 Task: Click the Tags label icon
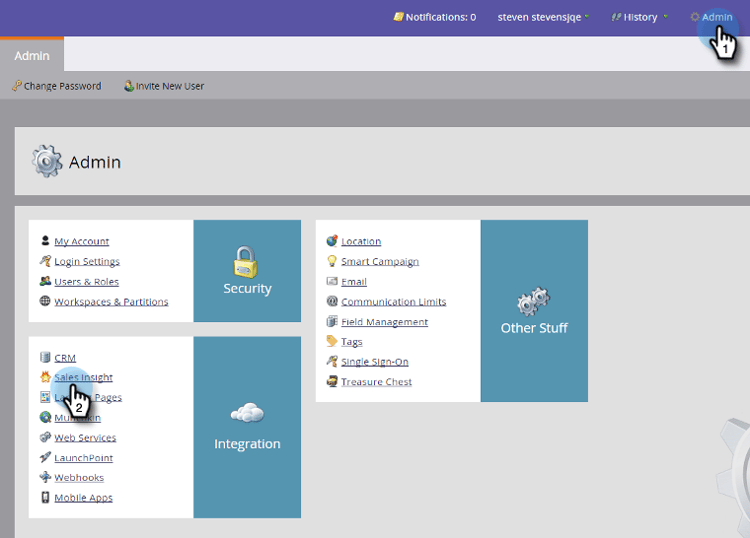(x=332, y=341)
